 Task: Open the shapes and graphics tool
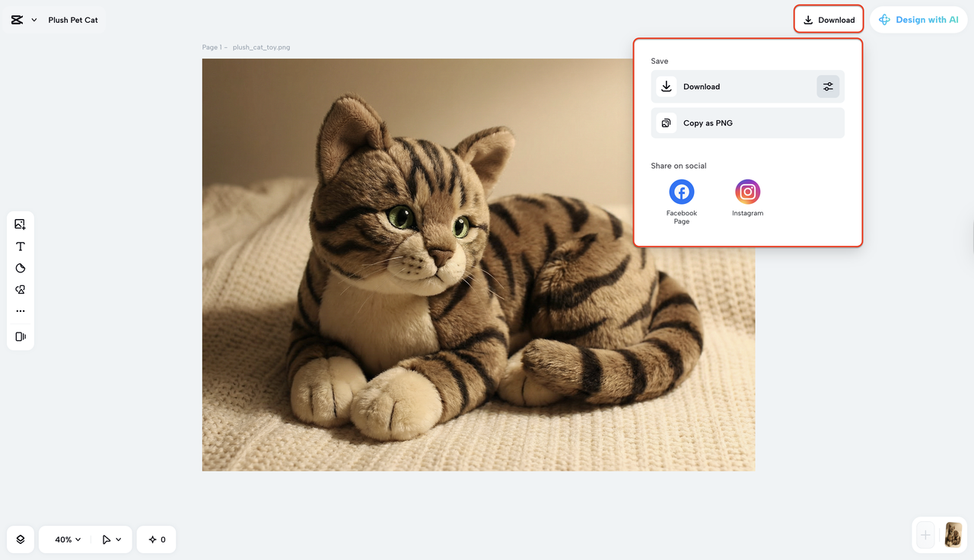tap(21, 289)
